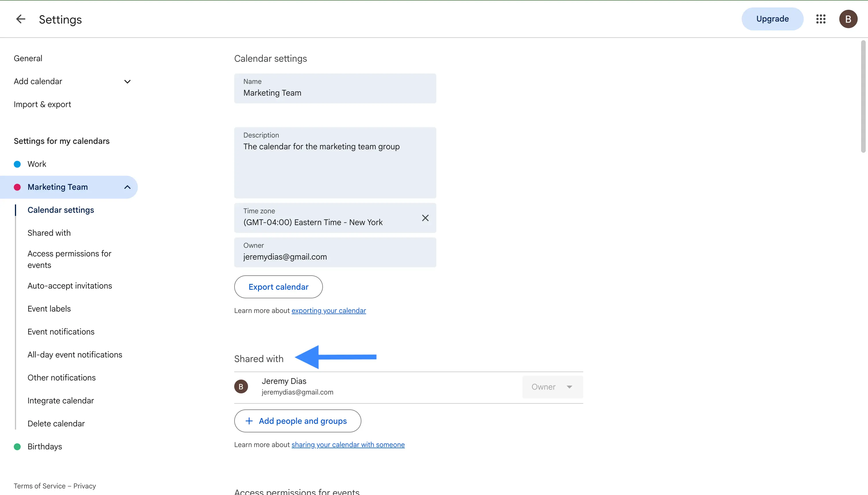Click Jeremy Dias's avatar in Shared with
Image resolution: width=868 pixels, height=495 pixels.
pos(241,386)
